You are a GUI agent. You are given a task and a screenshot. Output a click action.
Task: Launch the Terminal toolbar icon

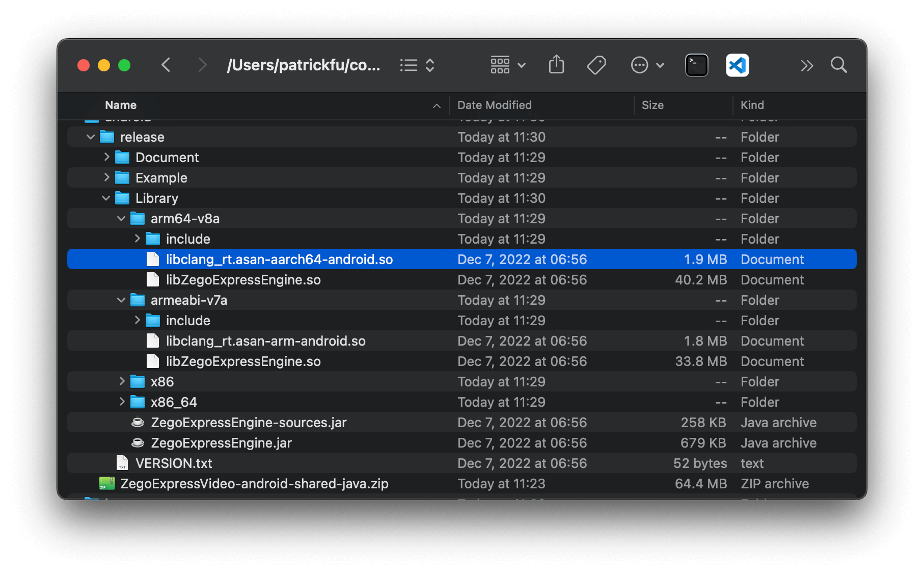coord(696,65)
